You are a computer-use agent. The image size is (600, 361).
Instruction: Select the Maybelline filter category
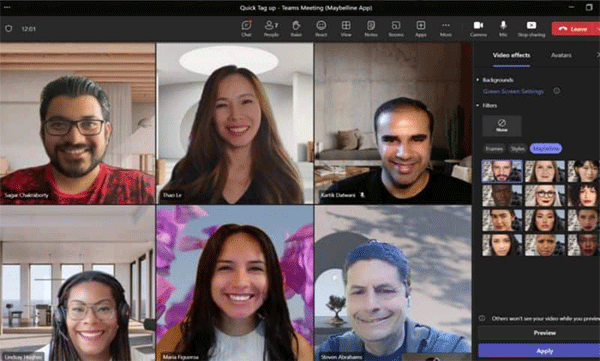pos(546,149)
